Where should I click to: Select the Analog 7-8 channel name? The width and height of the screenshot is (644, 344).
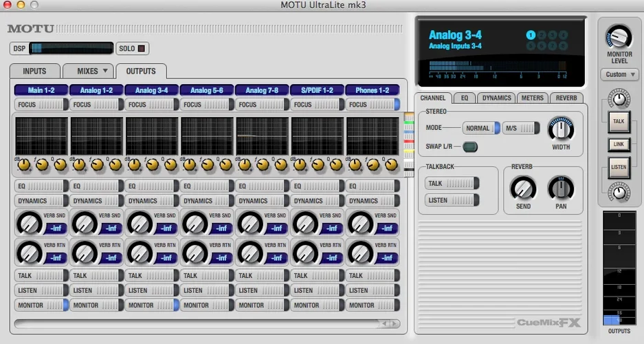point(262,90)
